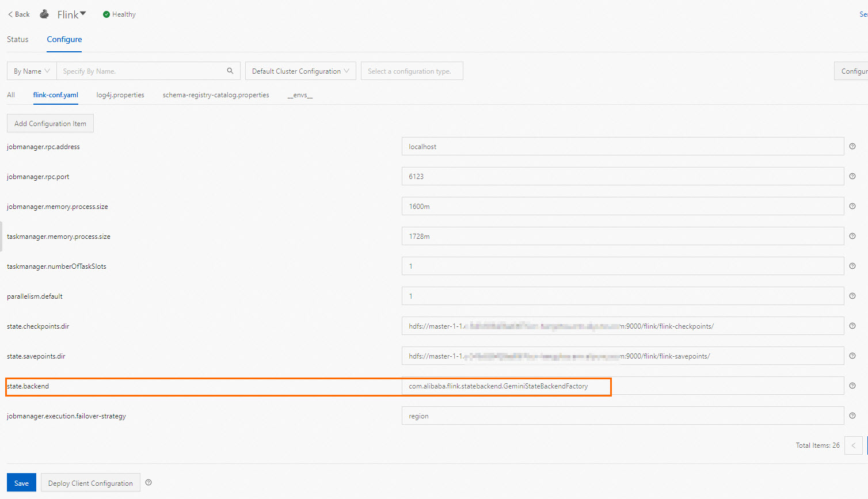Open help for state.backend setting
Viewport: 868px width, 499px height.
click(x=852, y=386)
